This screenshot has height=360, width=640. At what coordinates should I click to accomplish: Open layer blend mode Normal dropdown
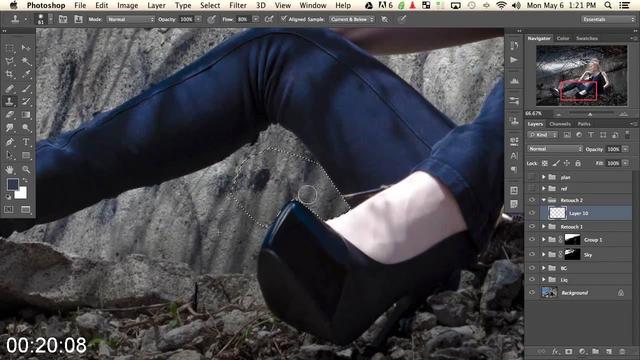555,149
